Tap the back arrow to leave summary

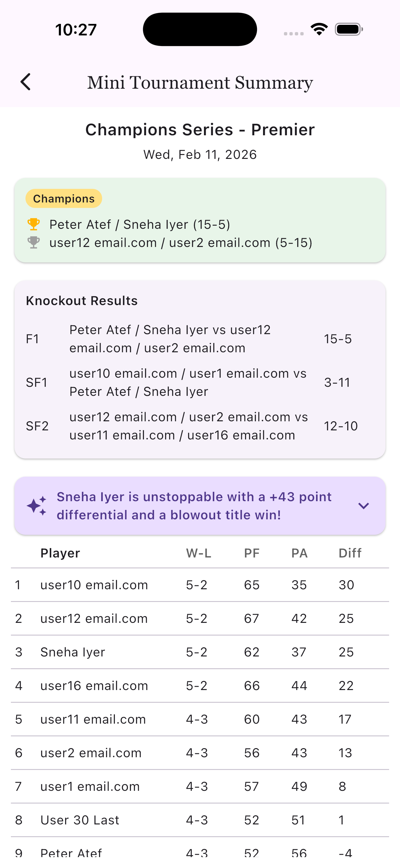tap(26, 82)
